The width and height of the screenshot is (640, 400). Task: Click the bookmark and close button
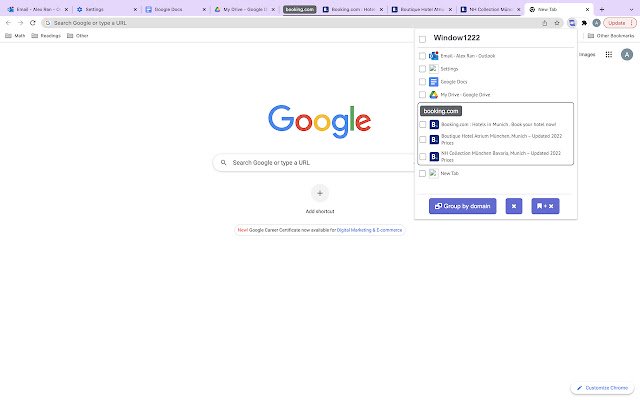[x=545, y=206]
